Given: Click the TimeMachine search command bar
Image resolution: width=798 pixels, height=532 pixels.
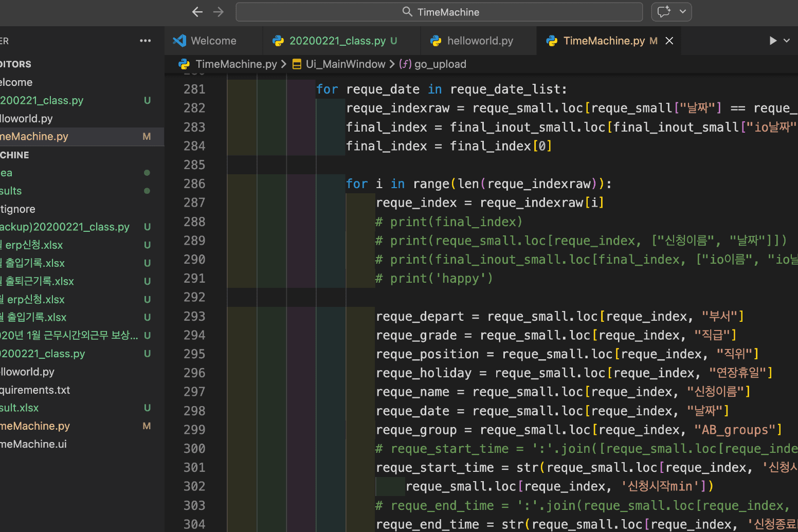Looking at the screenshot, I should point(439,12).
